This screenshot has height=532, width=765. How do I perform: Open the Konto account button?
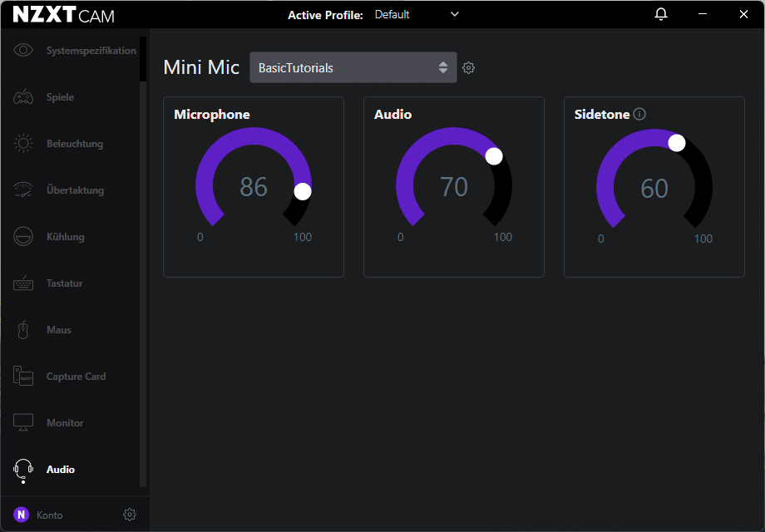click(x=38, y=515)
